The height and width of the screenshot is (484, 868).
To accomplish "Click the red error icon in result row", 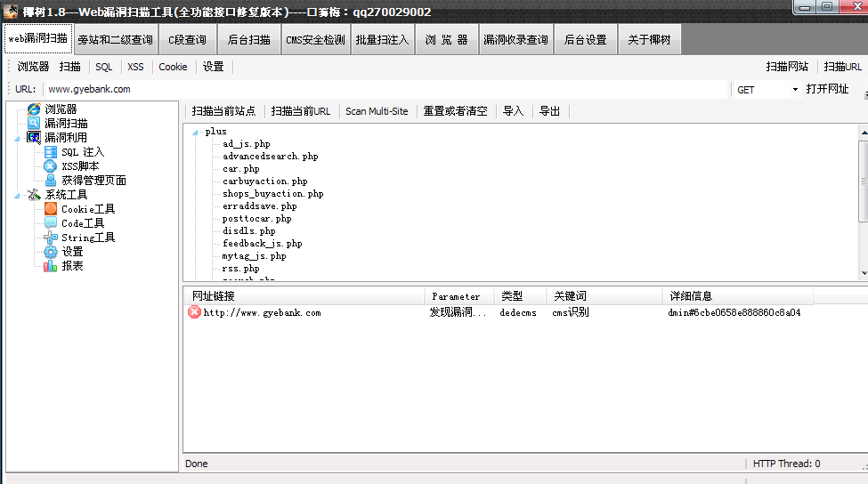I will click(x=194, y=312).
